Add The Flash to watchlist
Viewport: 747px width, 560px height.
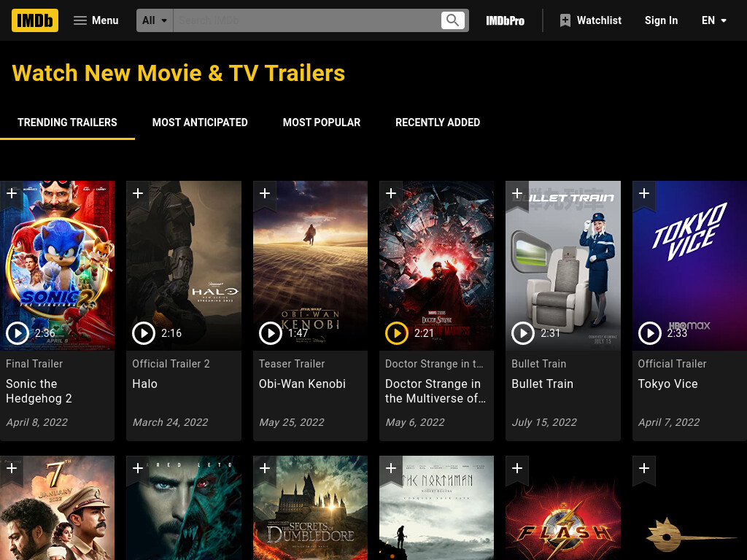(517, 469)
